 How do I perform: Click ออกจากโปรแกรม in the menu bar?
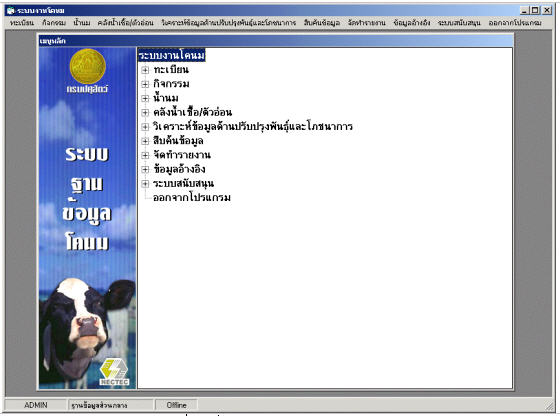click(515, 23)
